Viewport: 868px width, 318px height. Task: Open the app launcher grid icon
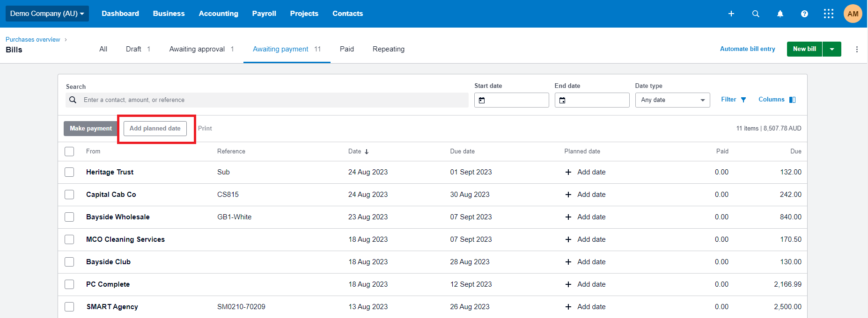tap(829, 14)
